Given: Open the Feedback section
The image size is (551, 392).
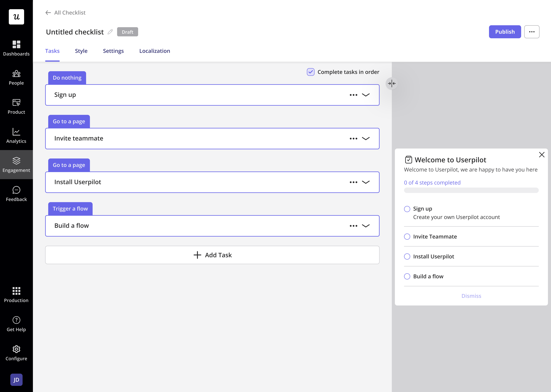Looking at the screenshot, I should click(16, 194).
